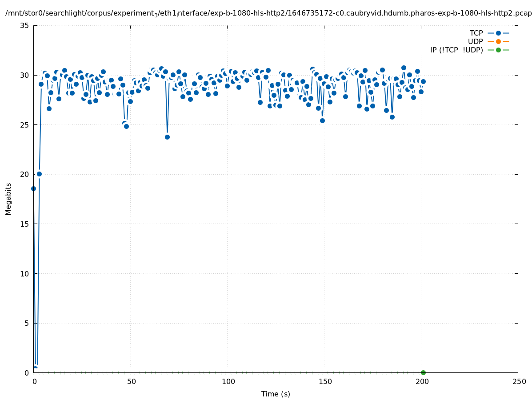
Task: Click the green IP legend marker
Action: coord(498,50)
